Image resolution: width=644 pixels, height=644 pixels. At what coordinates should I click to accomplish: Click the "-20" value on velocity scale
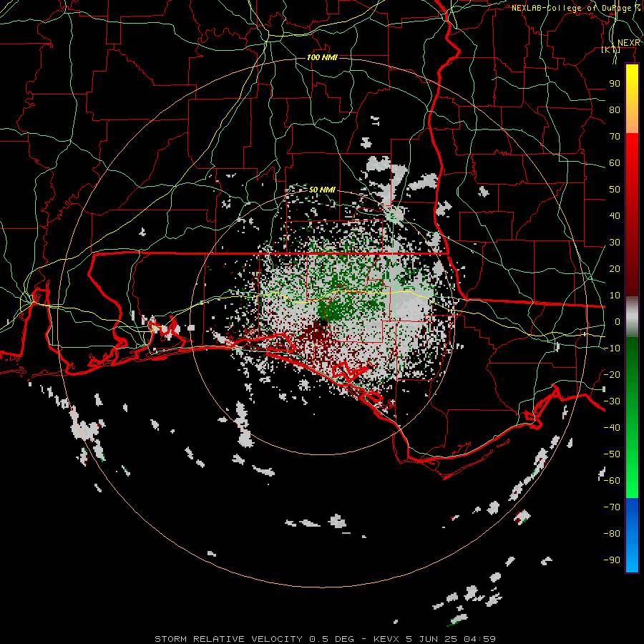tap(612, 374)
